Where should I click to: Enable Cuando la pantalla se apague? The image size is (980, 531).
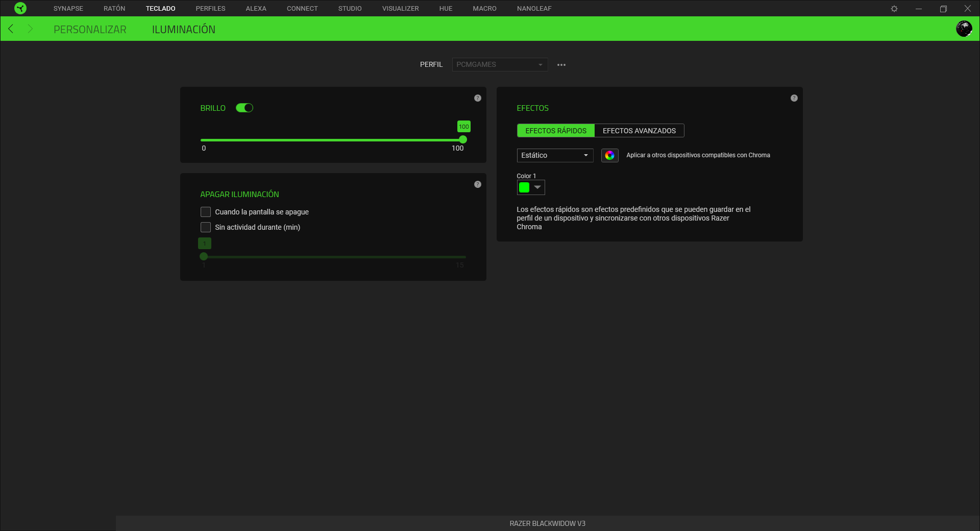tap(206, 212)
